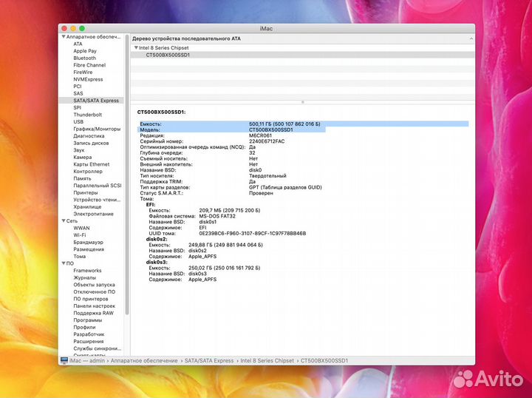Select Программы in the sidebar
Viewport: 532px width, 398px height.
coord(87,320)
